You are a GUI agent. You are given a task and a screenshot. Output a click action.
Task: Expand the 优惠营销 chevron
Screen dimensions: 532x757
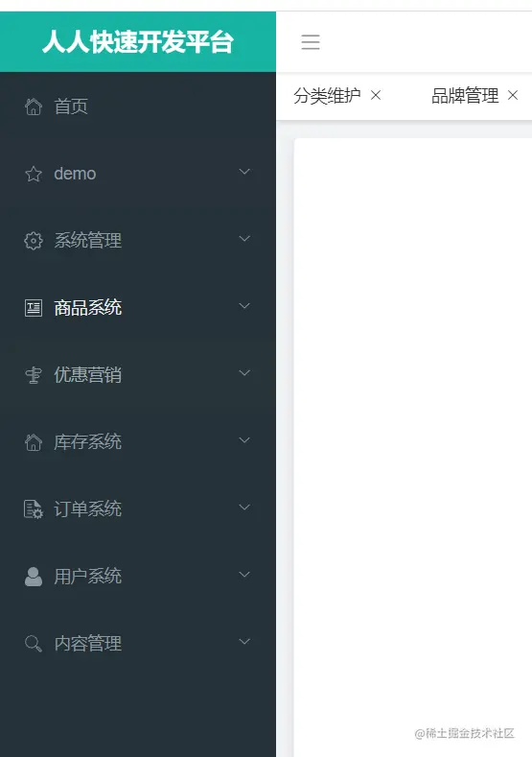(244, 372)
